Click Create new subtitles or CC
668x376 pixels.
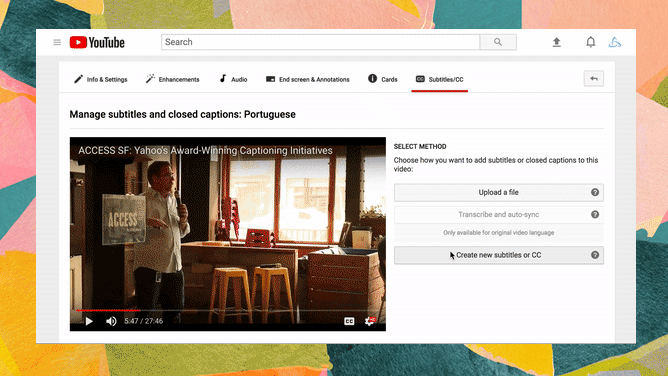(498, 255)
